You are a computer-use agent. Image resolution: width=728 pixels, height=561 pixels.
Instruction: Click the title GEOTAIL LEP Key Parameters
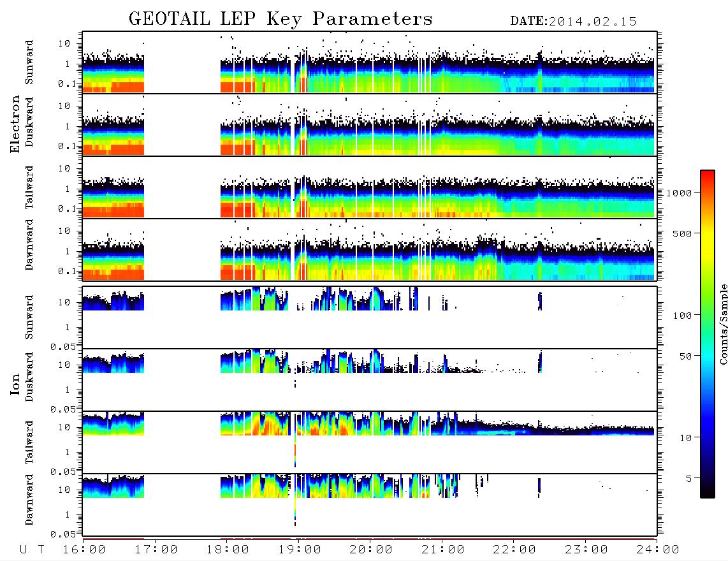[280, 19]
